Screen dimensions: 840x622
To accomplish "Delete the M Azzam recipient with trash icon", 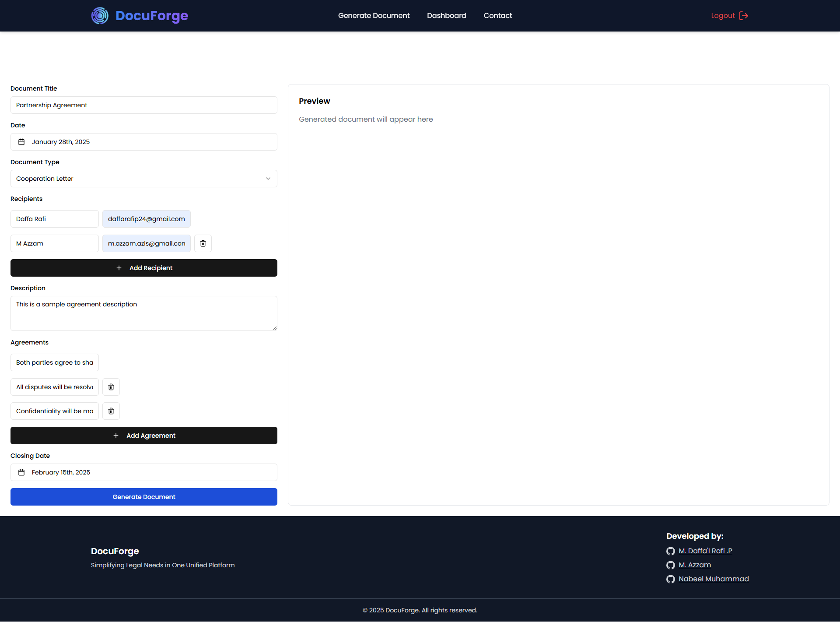I will pyautogui.click(x=203, y=243).
